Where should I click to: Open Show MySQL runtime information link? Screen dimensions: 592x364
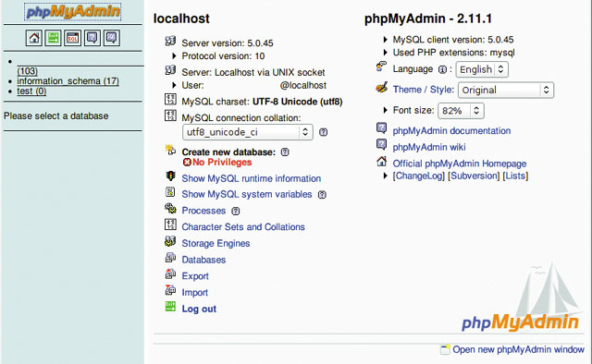[x=252, y=178]
